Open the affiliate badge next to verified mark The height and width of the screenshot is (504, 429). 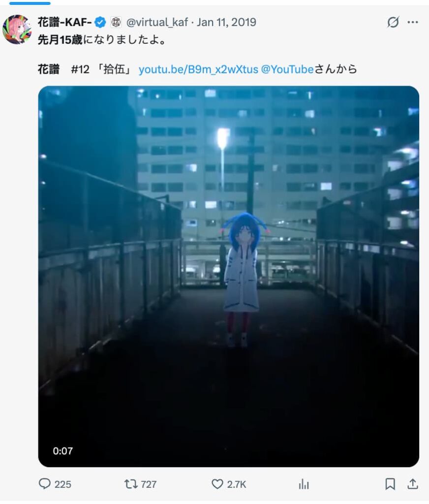(116, 22)
